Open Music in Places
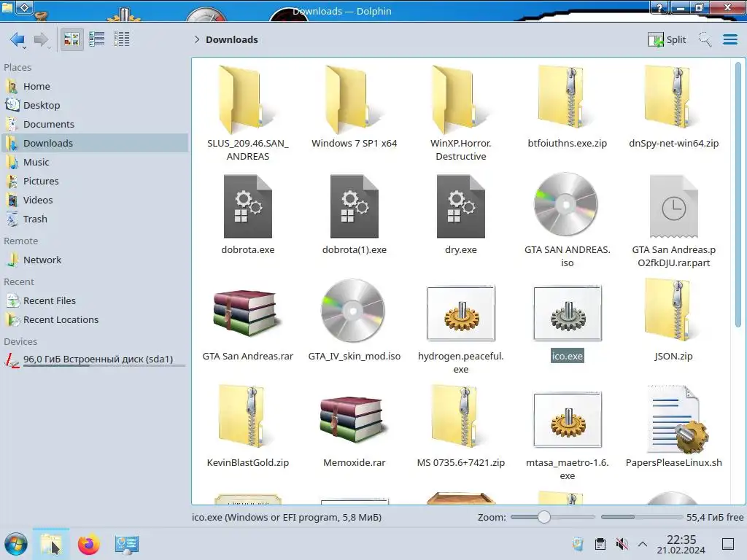Image resolution: width=747 pixels, height=560 pixels. click(x=94, y=163)
